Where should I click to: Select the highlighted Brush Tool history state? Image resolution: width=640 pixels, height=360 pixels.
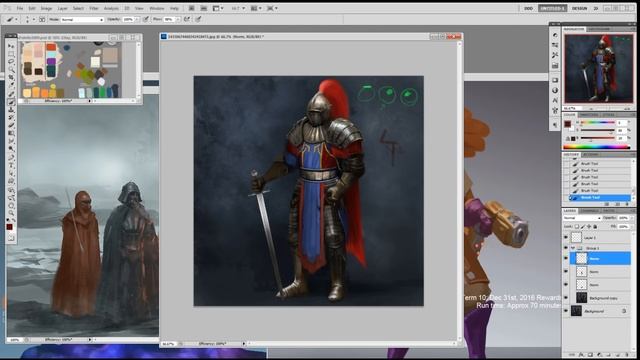click(x=600, y=198)
